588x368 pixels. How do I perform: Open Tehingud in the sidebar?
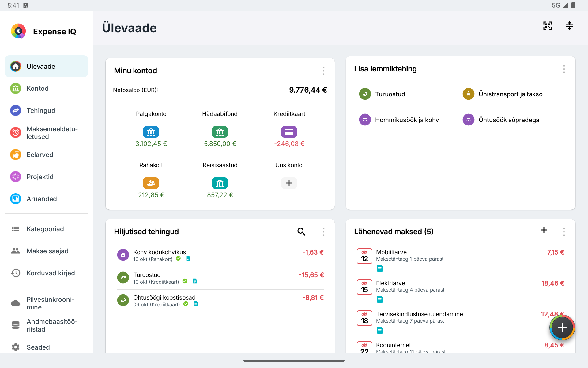click(x=46, y=110)
